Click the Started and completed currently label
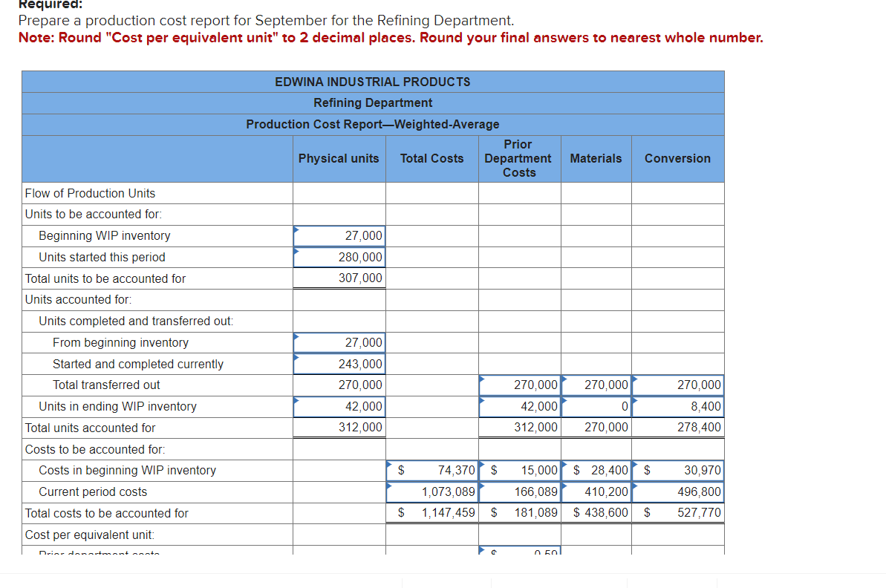The width and height of the screenshot is (886, 588). coord(138,364)
